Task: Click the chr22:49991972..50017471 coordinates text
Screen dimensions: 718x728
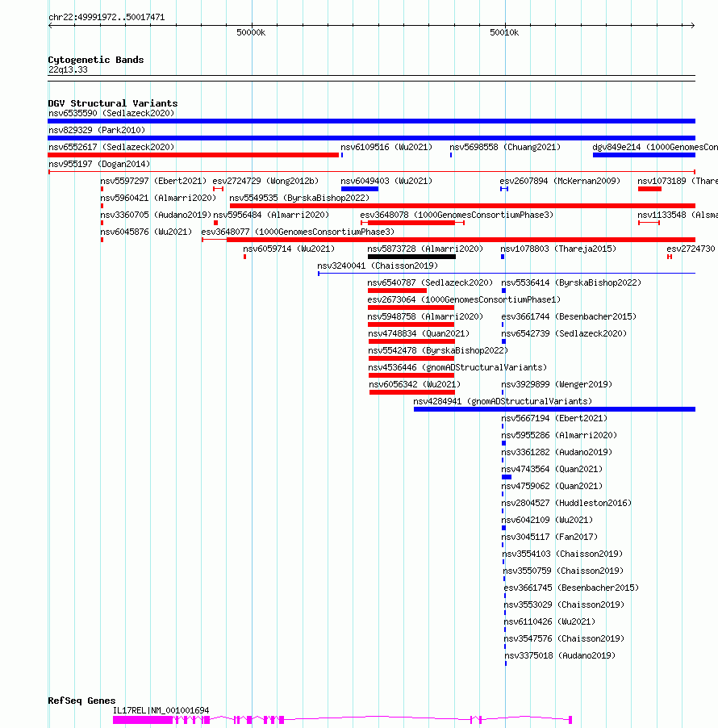Action: click(x=106, y=17)
